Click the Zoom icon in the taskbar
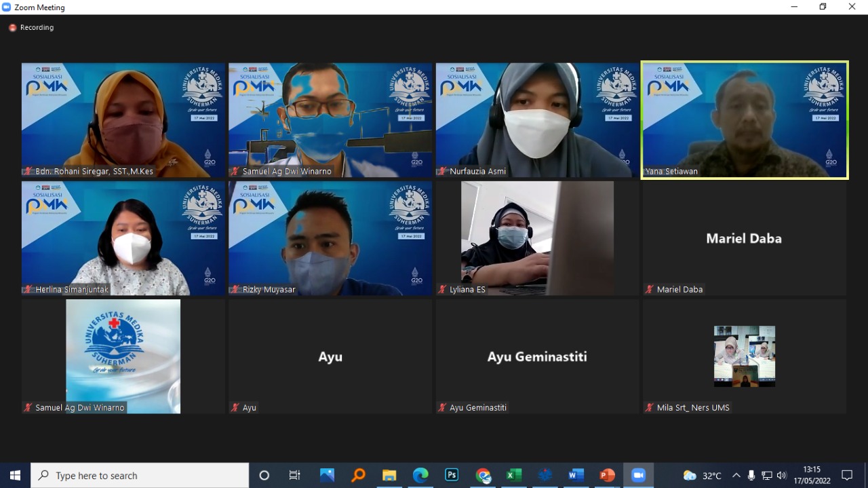 pyautogui.click(x=638, y=475)
